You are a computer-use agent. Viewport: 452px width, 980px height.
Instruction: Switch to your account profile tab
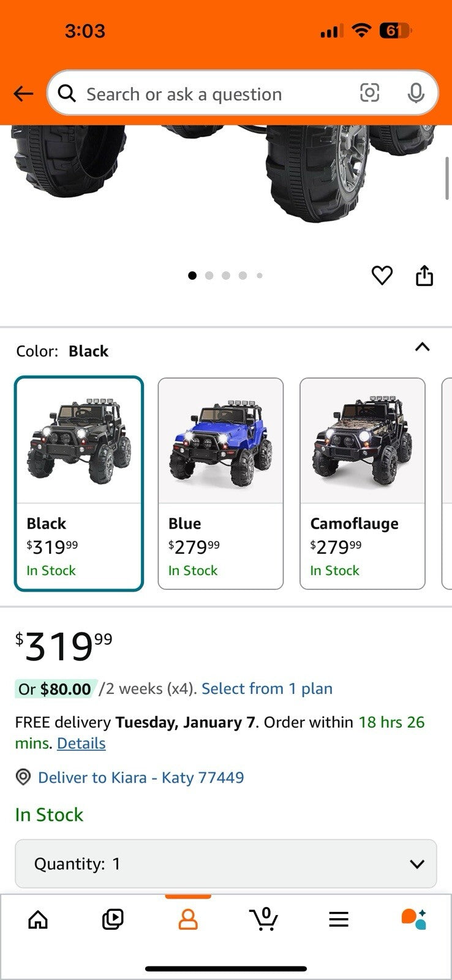[x=188, y=919]
